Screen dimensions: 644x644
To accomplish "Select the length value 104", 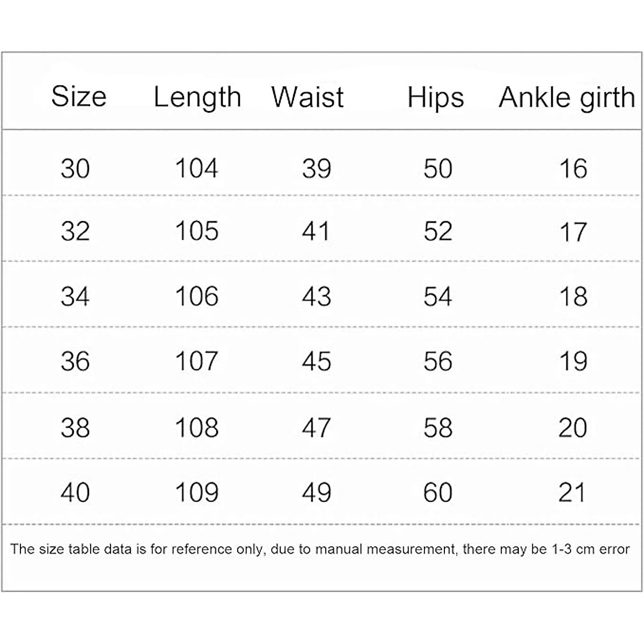I will point(197,169).
